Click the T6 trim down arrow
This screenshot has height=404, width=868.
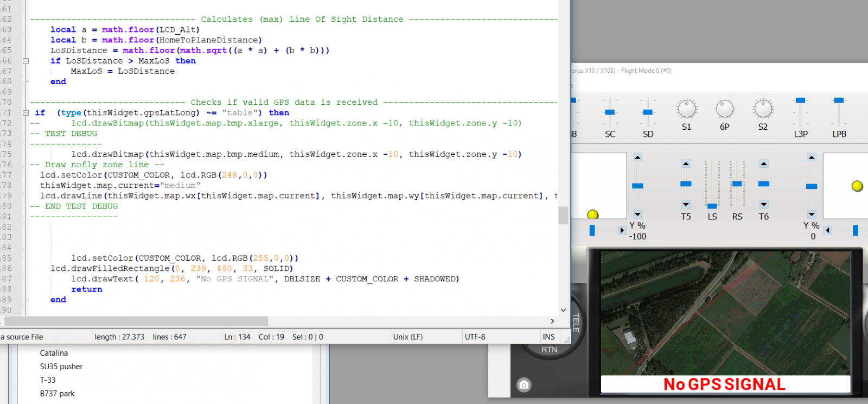point(764,205)
